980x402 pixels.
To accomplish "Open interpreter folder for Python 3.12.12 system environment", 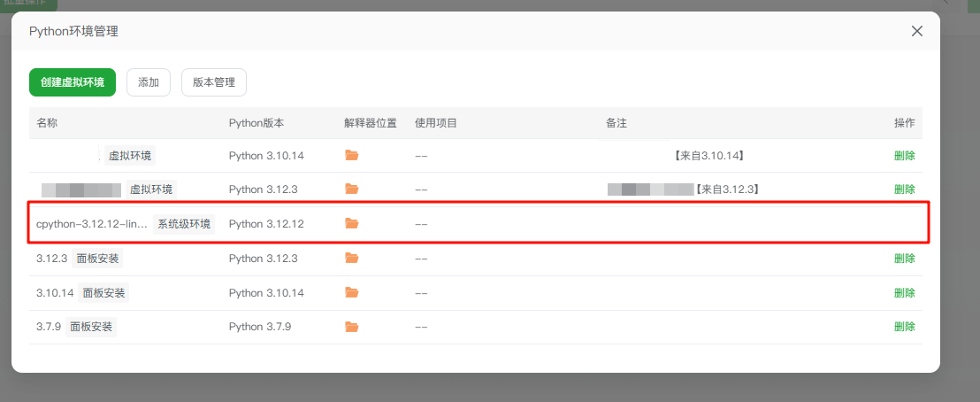I will (x=351, y=224).
